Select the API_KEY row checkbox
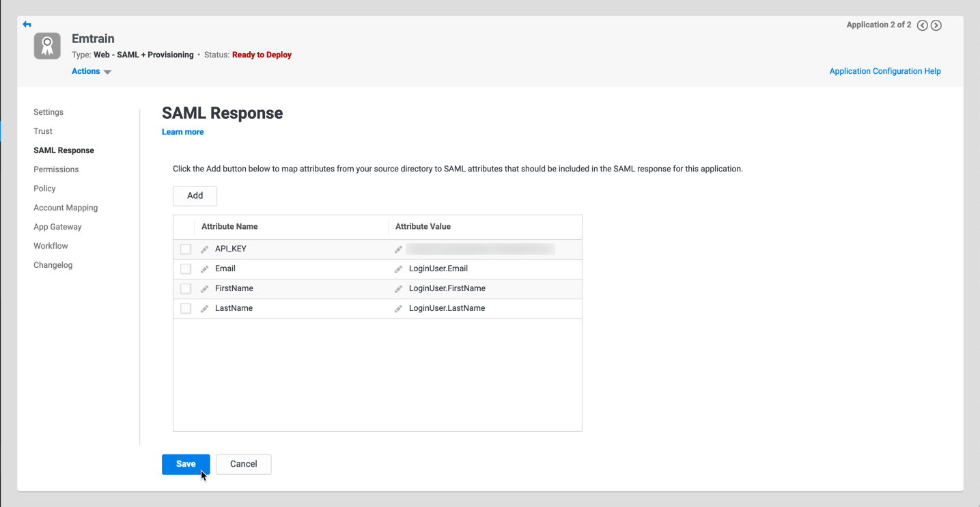 click(185, 249)
